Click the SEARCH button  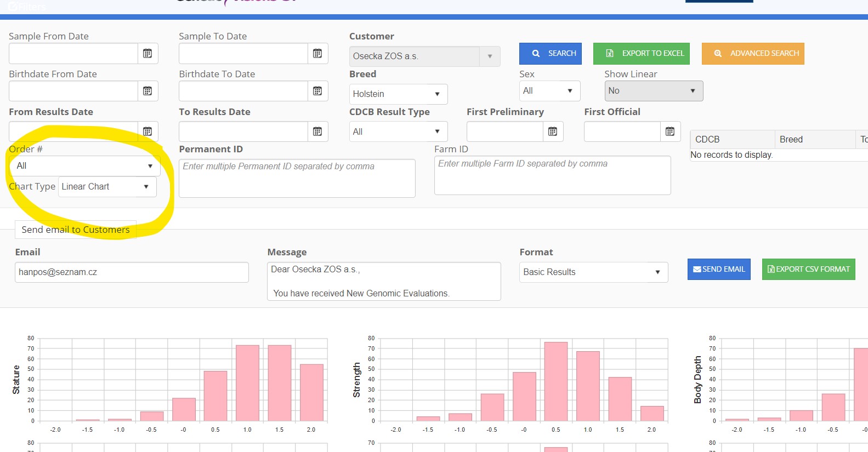[x=551, y=54]
